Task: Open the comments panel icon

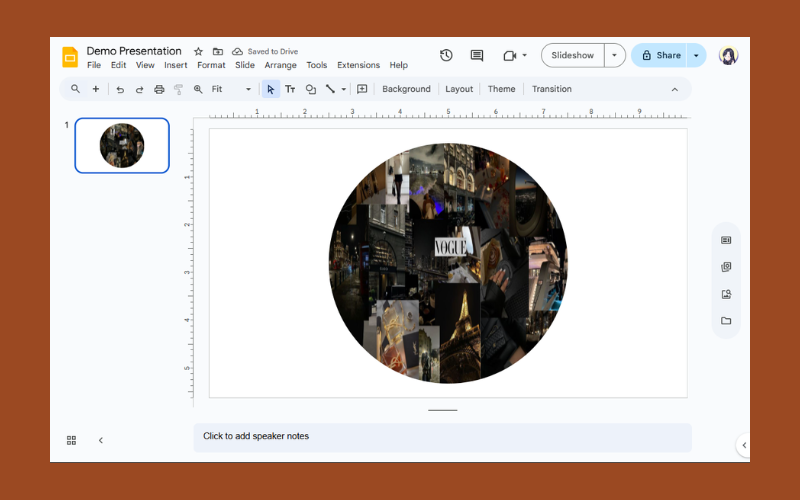Action: tap(477, 55)
